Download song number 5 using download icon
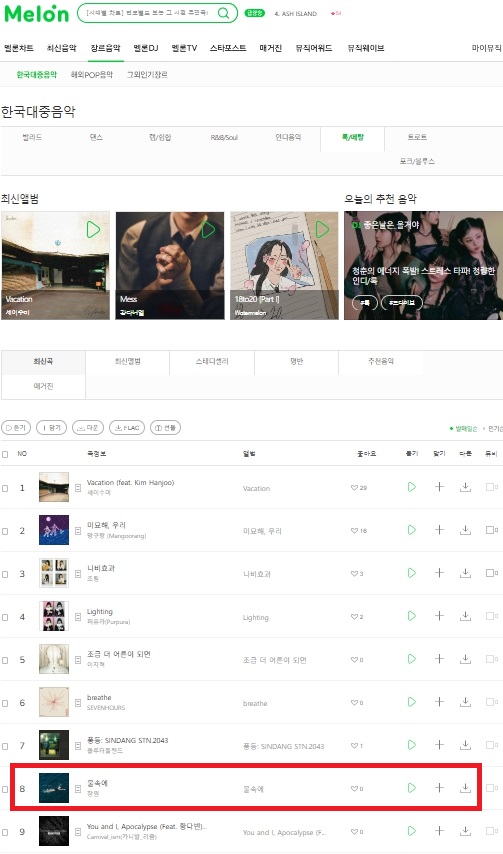Screen dimensions: 503x854 [x=465, y=659]
